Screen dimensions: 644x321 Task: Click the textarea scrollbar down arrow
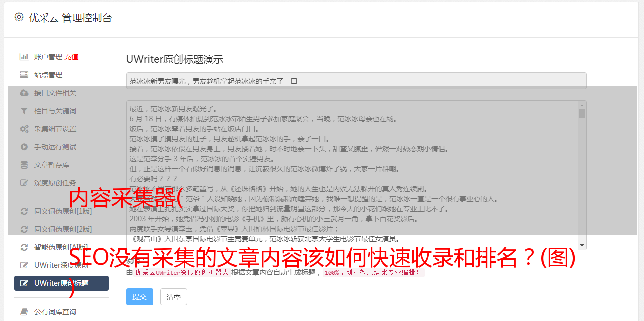(x=582, y=245)
